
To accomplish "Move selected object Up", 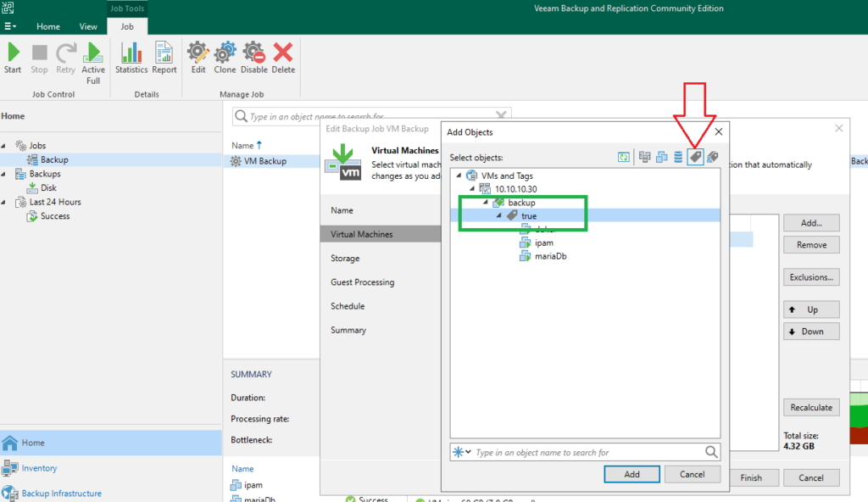I will [811, 310].
